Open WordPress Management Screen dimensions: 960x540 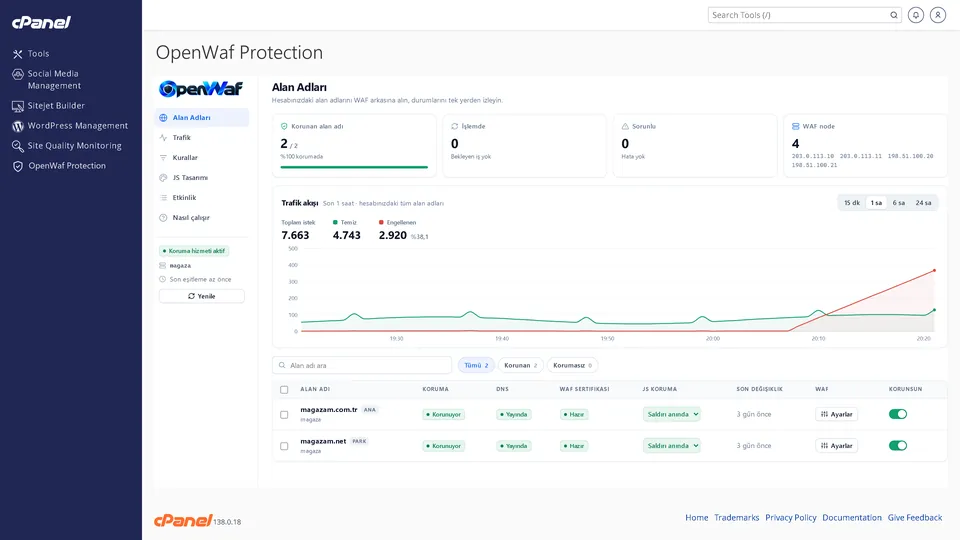78,126
